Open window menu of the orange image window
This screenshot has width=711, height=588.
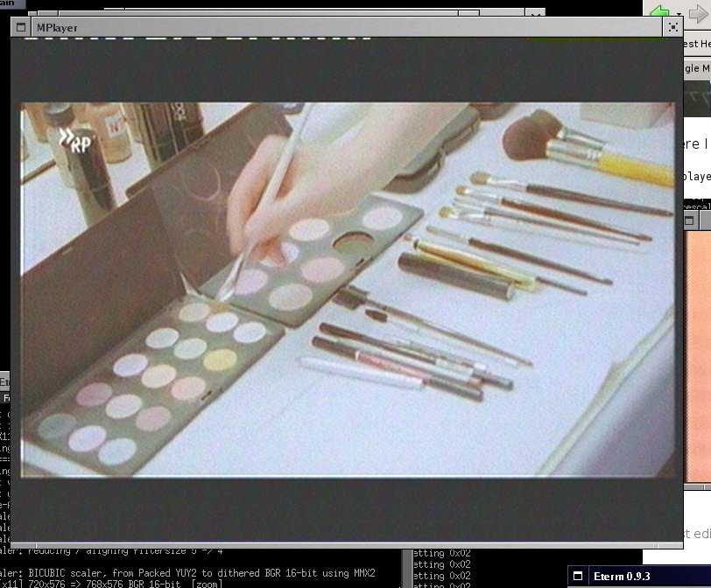click(690, 221)
